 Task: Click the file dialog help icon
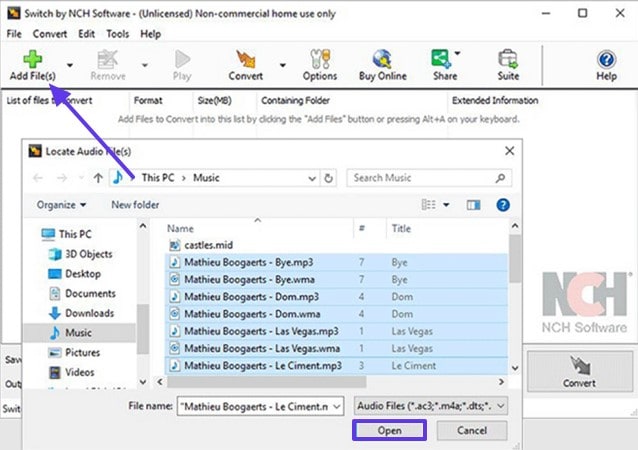click(x=503, y=205)
